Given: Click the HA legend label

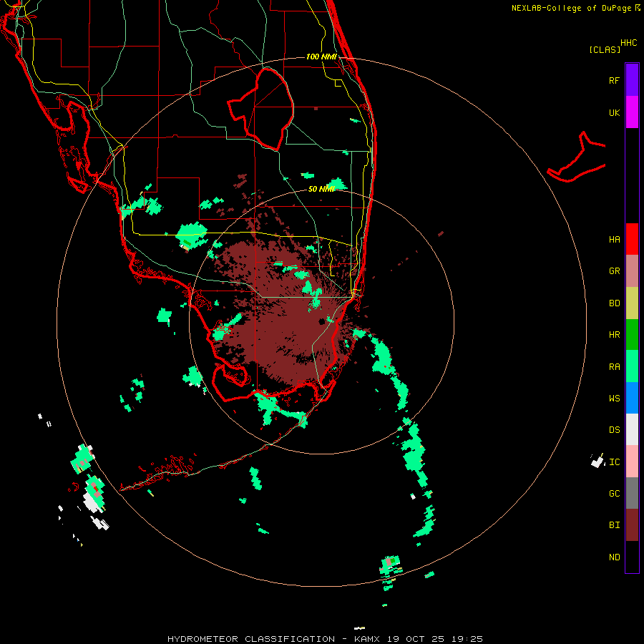Looking at the screenshot, I should tap(614, 240).
